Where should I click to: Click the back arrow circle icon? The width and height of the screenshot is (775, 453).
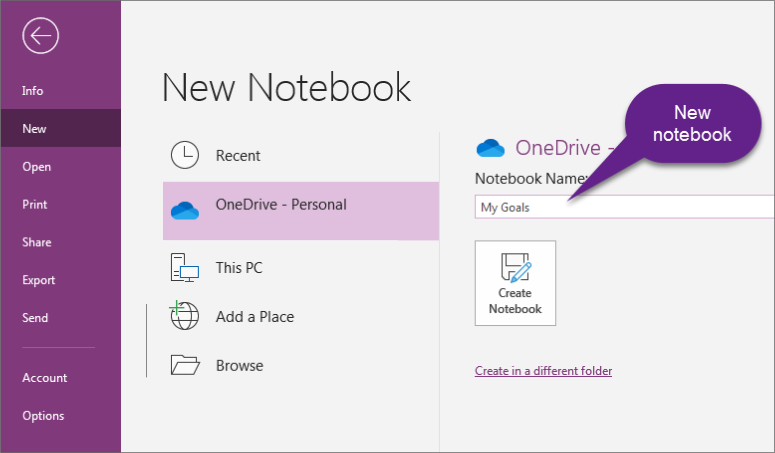tap(41, 36)
